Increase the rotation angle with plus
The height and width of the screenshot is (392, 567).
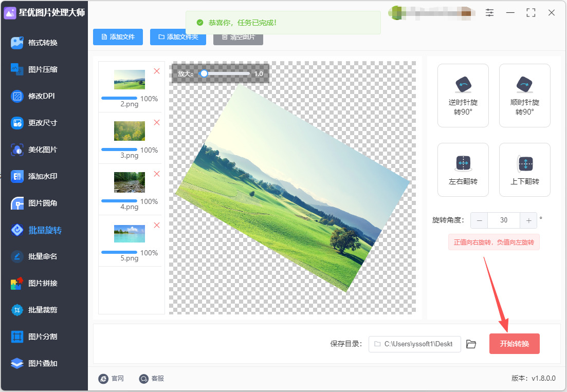[x=528, y=220]
